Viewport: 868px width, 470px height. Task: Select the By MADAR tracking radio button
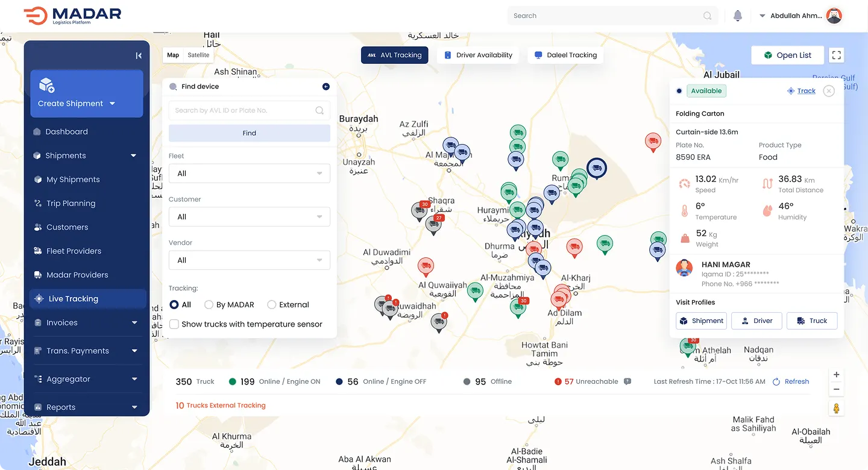coord(209,305)
